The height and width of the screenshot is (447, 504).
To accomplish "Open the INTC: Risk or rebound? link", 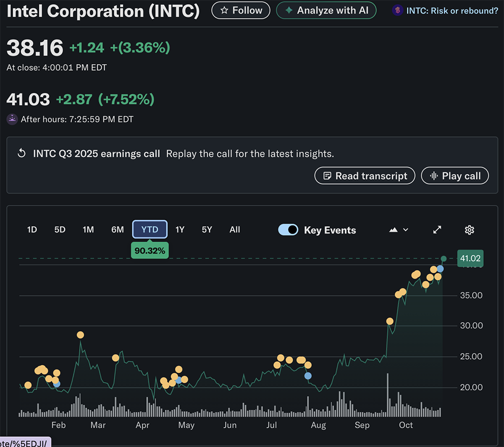I will (x=452, y=11).
